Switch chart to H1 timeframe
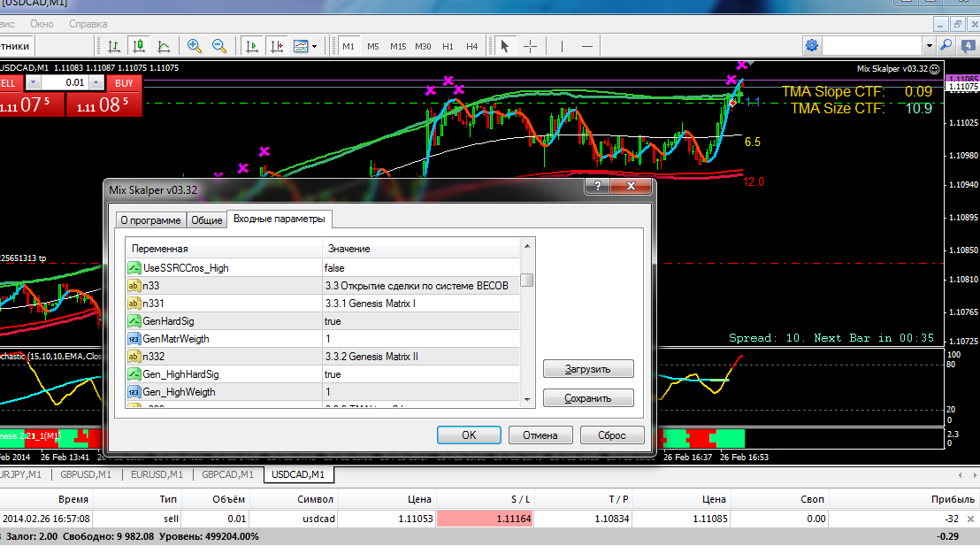 [448, 46]
